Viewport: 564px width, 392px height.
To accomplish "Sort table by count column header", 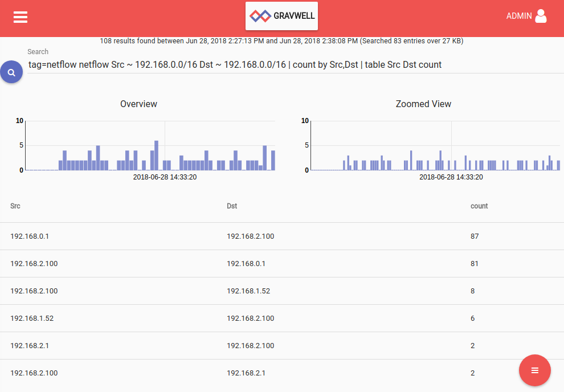I will click(479, 206).
